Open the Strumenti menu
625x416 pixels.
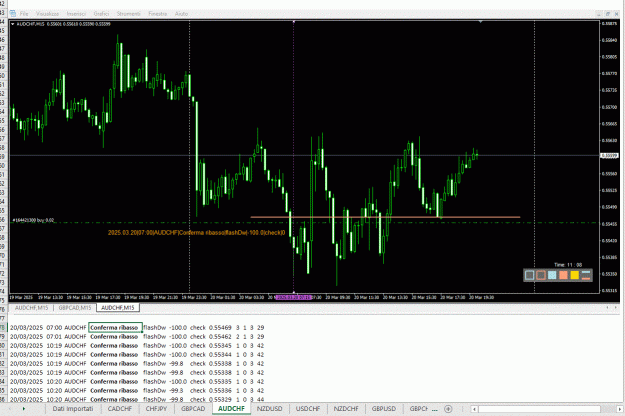pos(128,14)
